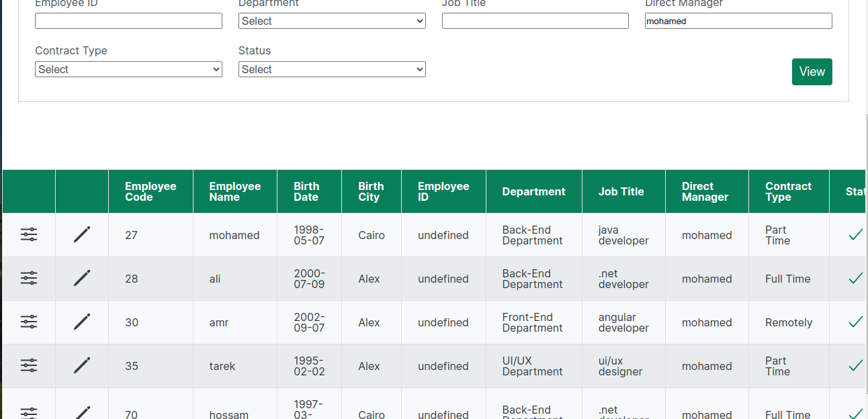Toggle the status checkmark on ali's row
The width and height of the screenshot is (868, 419).
(855, 278)
